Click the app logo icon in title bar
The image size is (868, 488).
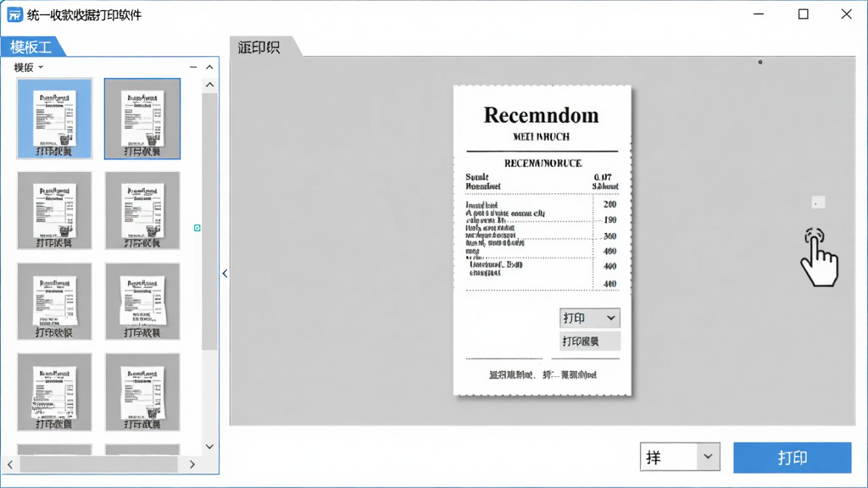click(x=14, y=14)
